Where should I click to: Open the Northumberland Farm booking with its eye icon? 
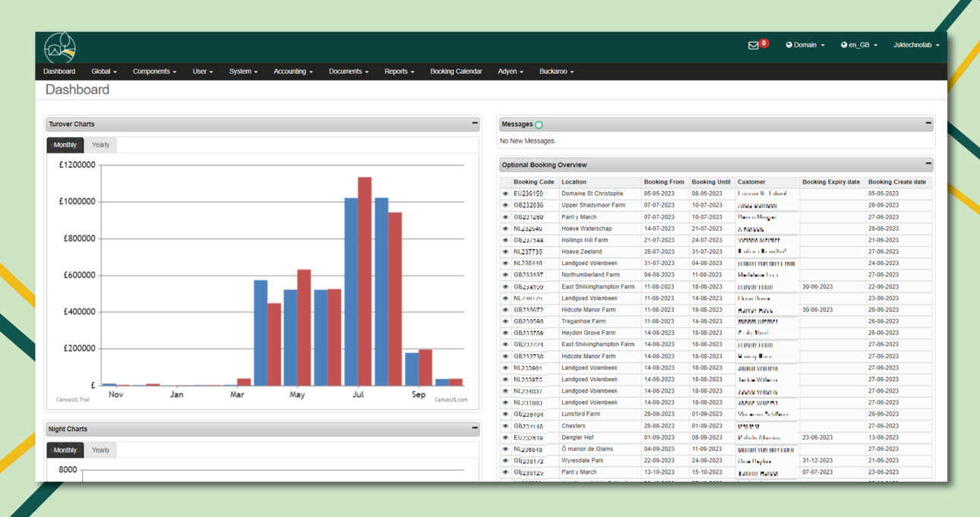[505, 276]
